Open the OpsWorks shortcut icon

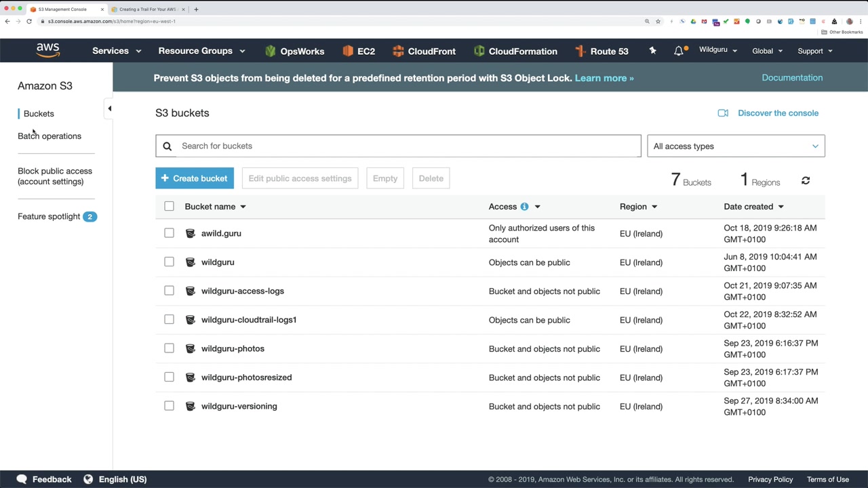[271, 51]
